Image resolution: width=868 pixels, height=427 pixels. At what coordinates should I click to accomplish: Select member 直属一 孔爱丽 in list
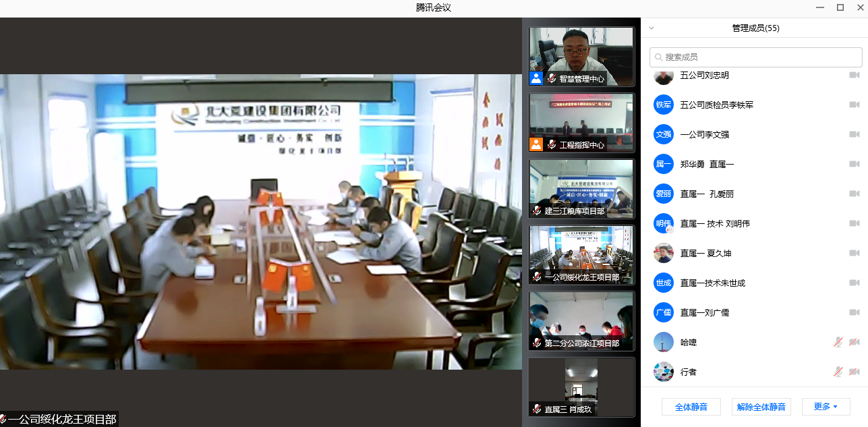click(706, 194)
